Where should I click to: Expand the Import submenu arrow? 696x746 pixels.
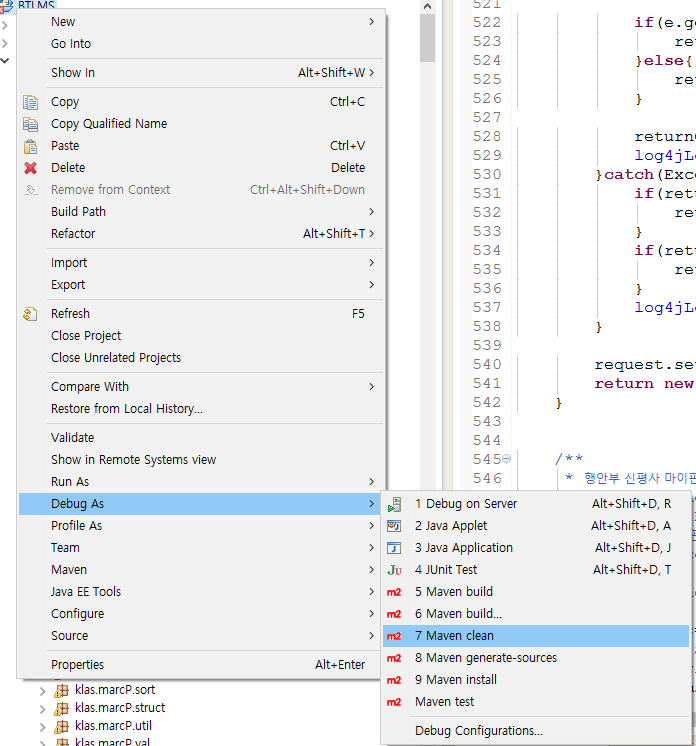point(372,262)
